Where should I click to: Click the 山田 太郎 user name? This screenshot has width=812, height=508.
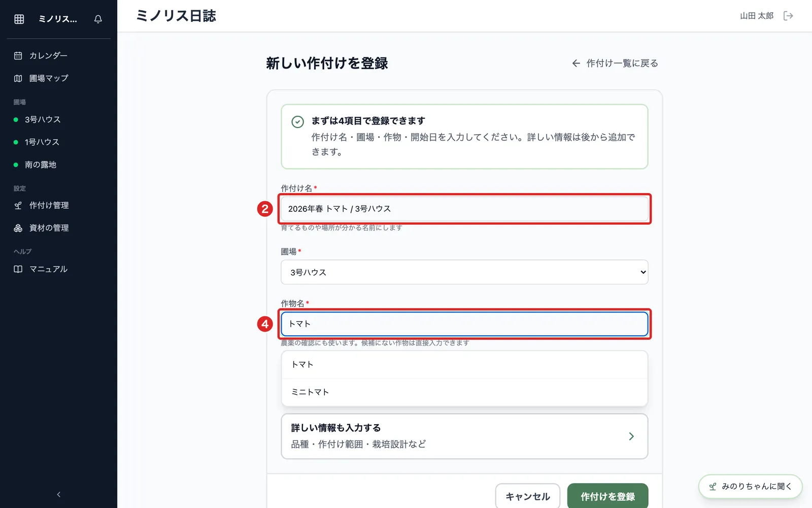click(757, 16)
